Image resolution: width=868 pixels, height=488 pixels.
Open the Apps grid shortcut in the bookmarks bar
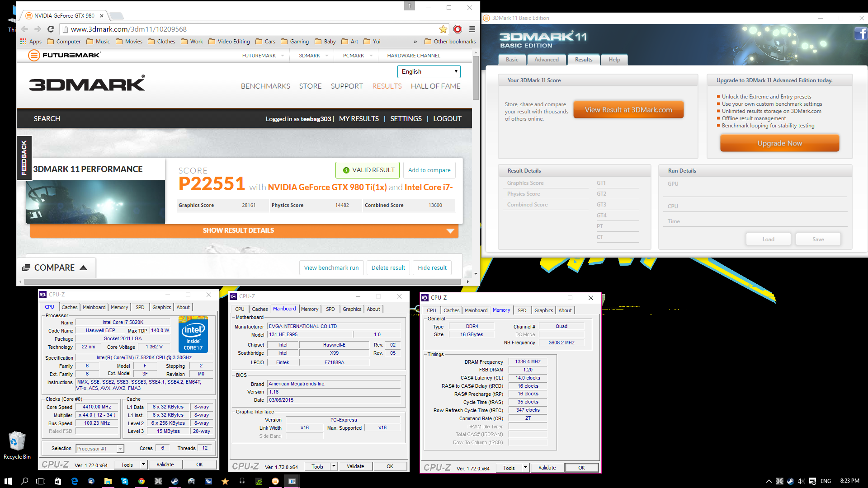[x=31, y=42]
